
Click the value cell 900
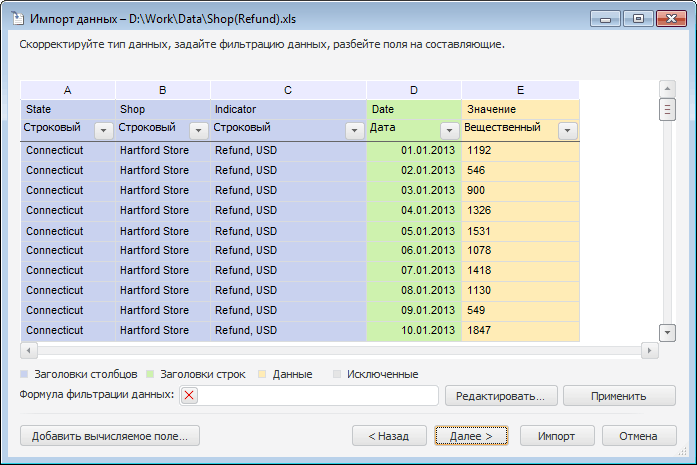click(521, 191)
